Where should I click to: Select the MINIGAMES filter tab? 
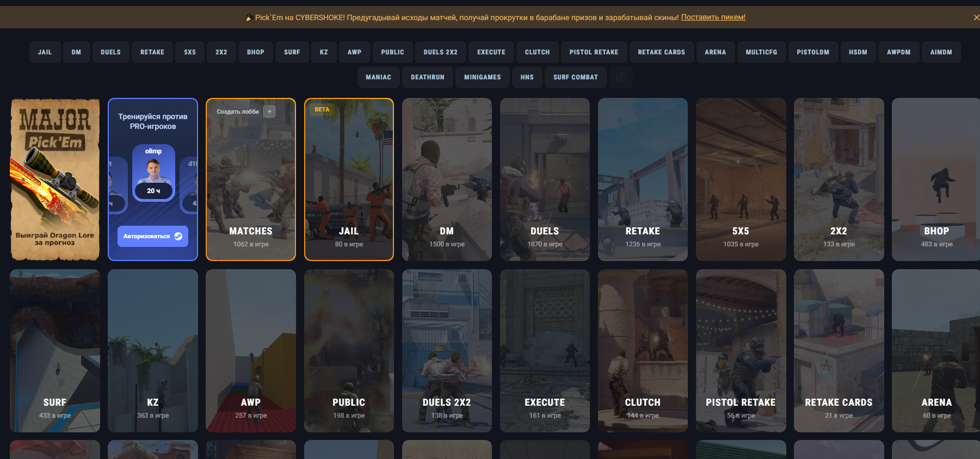482,77
